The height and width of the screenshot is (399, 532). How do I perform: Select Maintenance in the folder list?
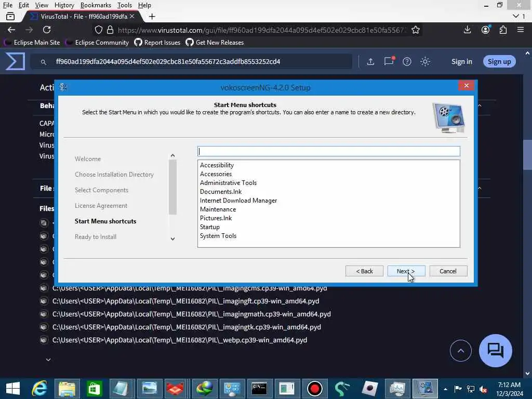point(218,209)
